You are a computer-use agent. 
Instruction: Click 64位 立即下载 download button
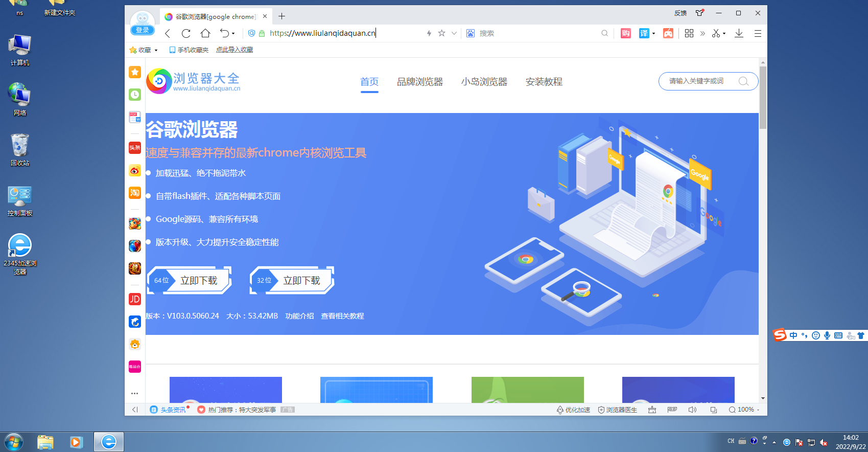pyautogui.click(x=190, y=280)
